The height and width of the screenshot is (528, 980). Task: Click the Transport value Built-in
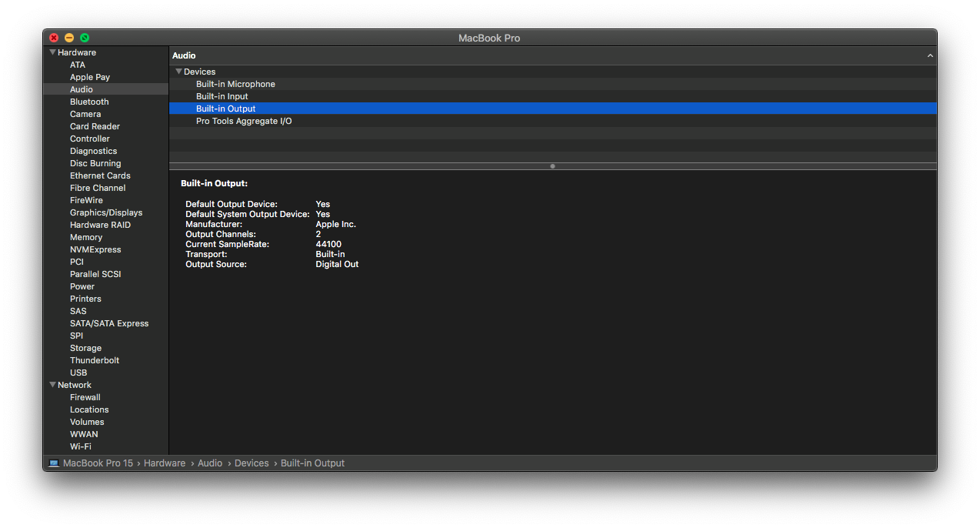[x=330, y=254]
